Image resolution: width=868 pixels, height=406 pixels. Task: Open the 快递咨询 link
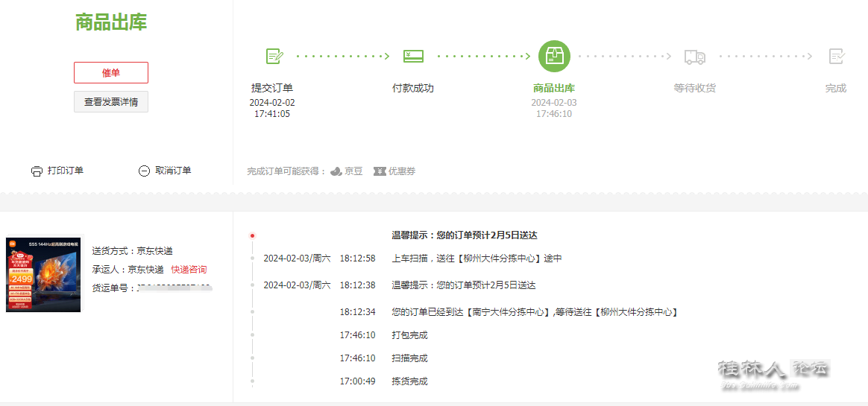pos(189,270)
